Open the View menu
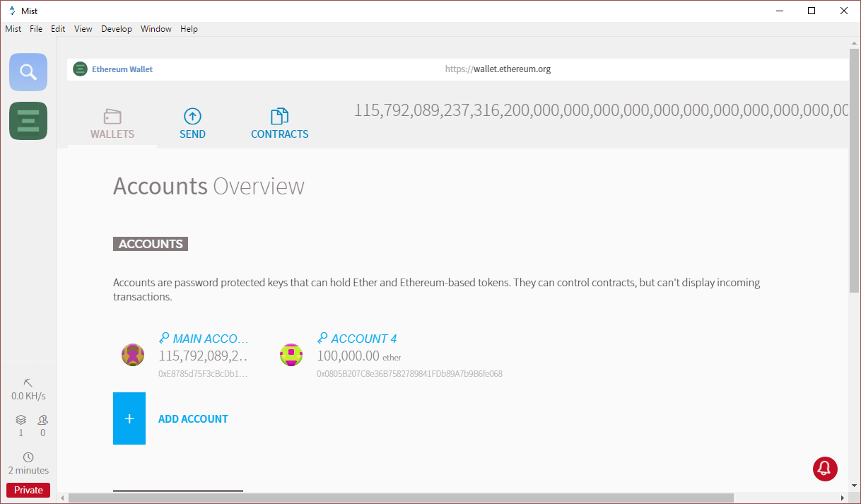Image resolution: width=861 pixels, height=504 pixels. coord(83,29)
